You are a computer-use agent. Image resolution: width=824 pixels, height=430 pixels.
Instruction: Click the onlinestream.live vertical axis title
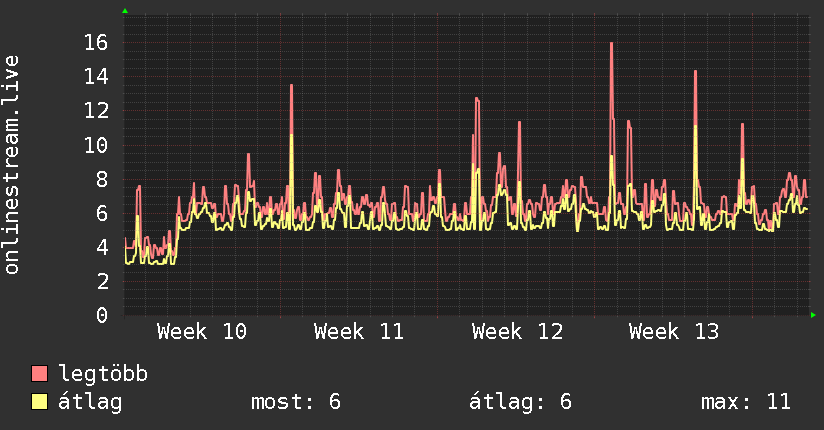pyautogui.click(x=12, y=165)
